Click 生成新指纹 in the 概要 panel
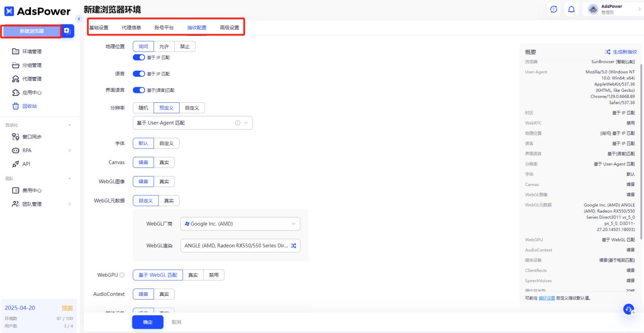 620,52
